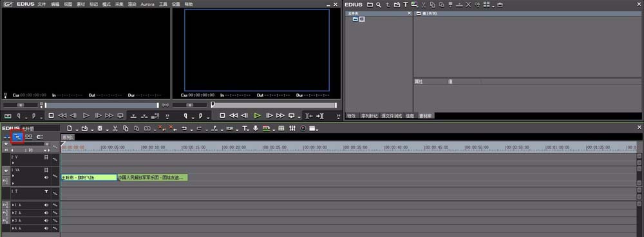644x237 pixels.
Task: Expand the 3 A audio track
Action: tap(13, 220)
